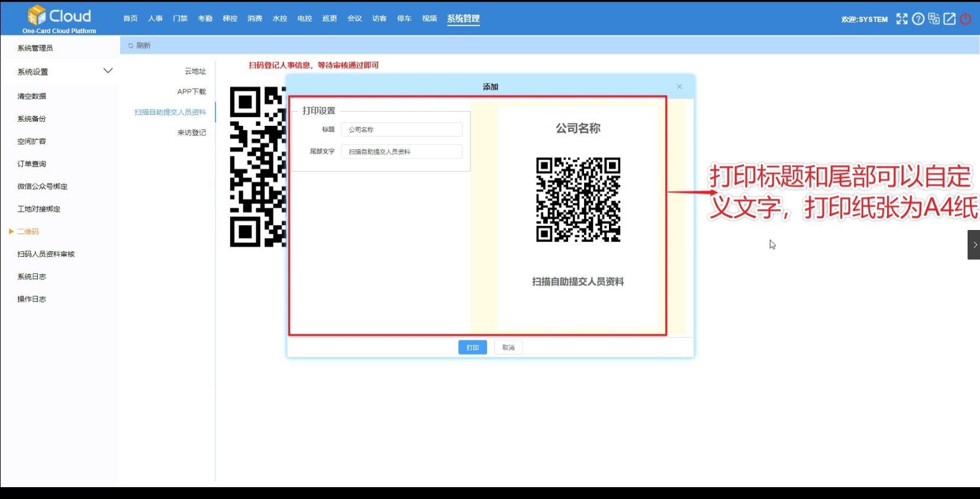The image size is (980, 499).
Task: Click the refresh icon beside 刷新
Action: click(131, 46)
